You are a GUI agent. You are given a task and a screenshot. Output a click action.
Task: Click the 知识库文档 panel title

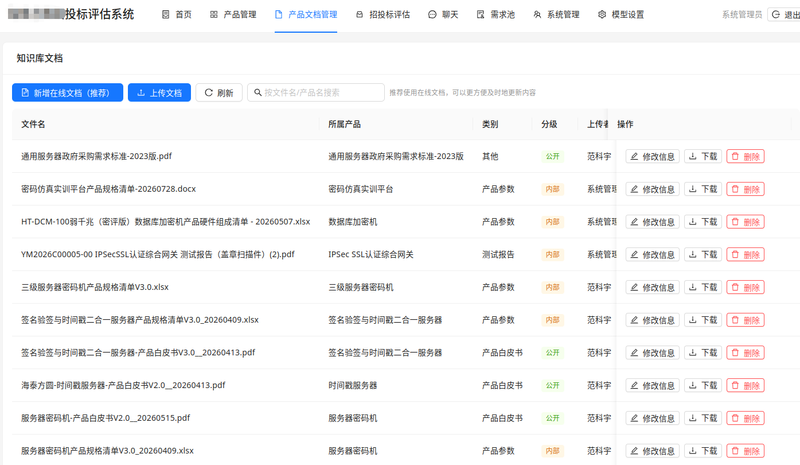[39, 58]
